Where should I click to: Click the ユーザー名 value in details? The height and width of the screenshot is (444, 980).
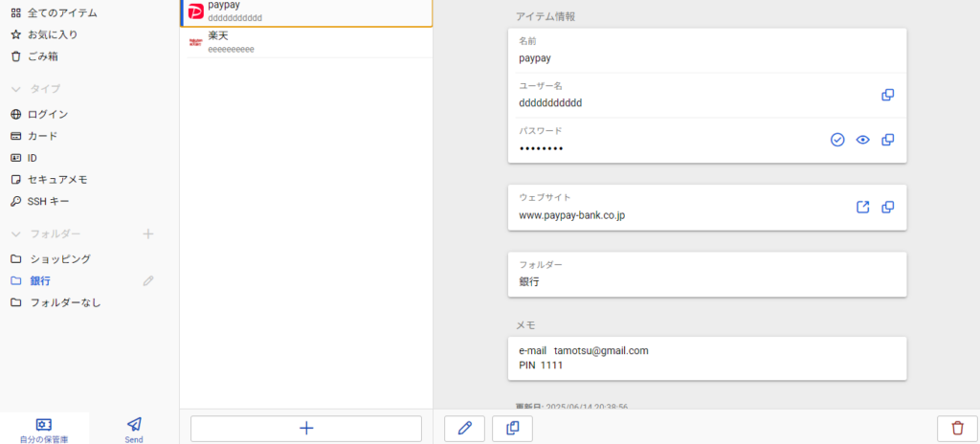550,103
